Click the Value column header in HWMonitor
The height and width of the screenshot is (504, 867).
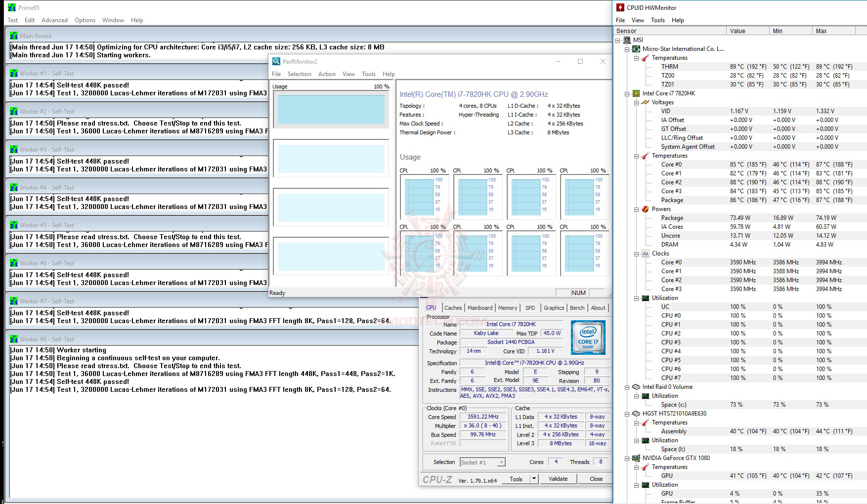click(x=748, y=31)
